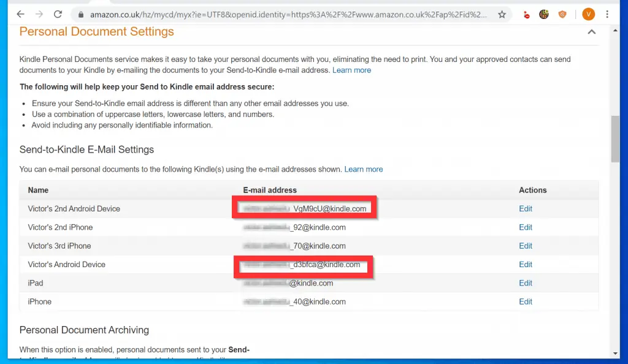This screenshot has height=364, width=628.
Task: Click the orange shield extension icon
Action: (562, 14)
